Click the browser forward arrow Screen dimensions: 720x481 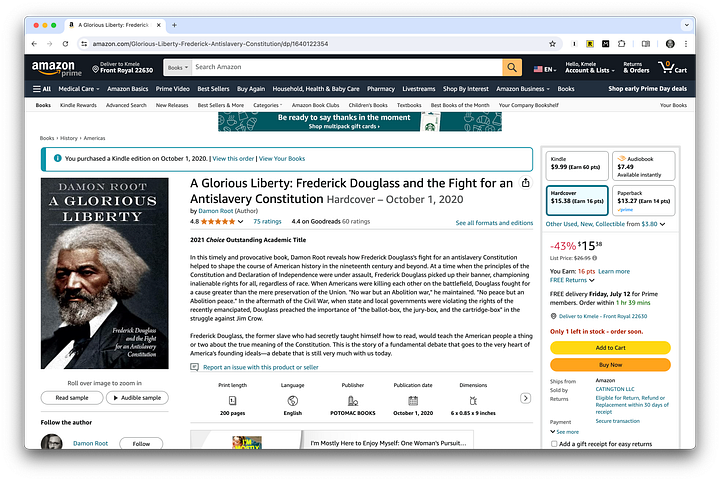50,44
